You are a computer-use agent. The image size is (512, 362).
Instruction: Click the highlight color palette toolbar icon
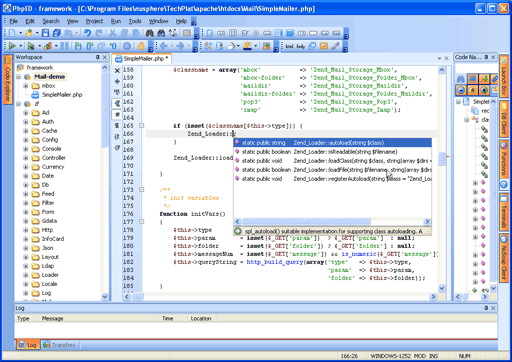click(247, 46)
